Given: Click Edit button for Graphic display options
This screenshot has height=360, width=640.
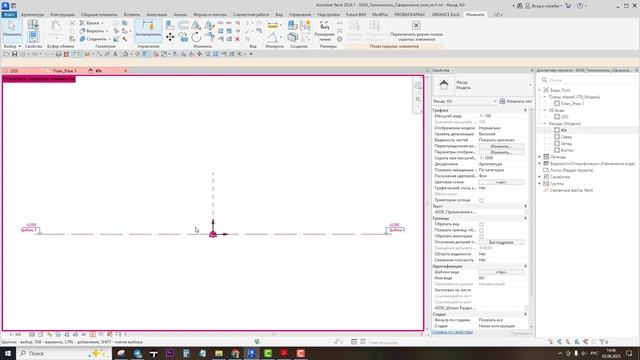Looking at the screenshot, I should click(501, 152).
